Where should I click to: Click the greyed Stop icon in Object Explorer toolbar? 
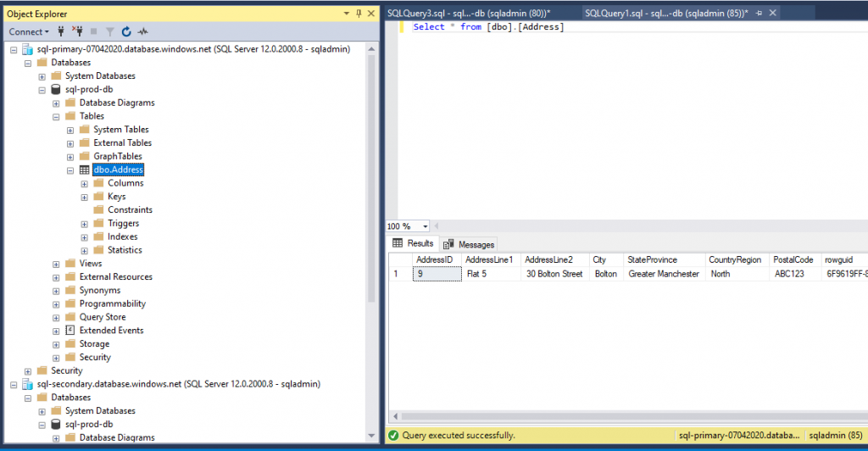tap(93, 31)
